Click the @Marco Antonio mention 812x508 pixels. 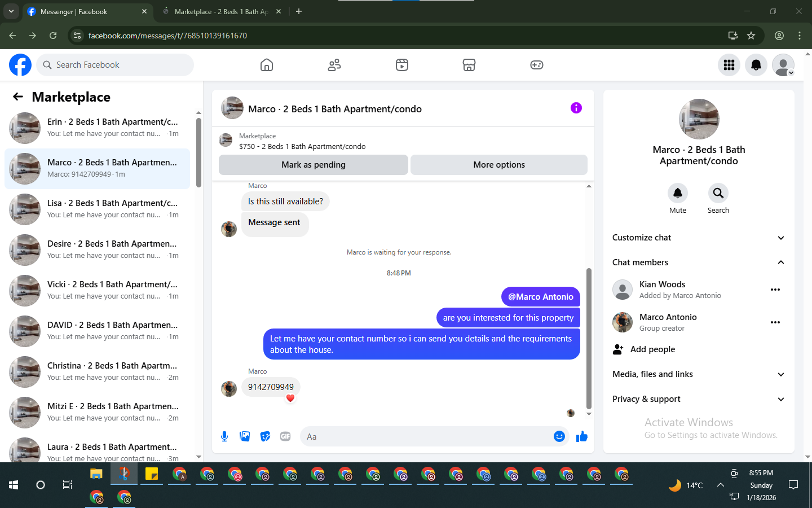541,296
